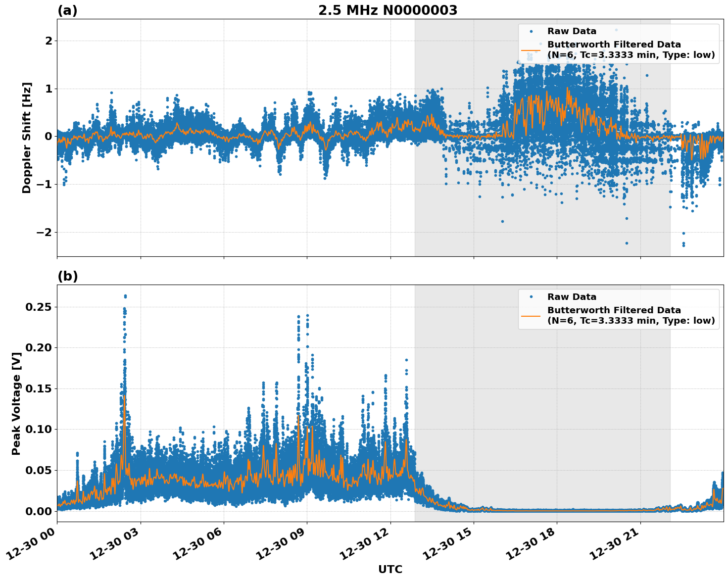Click the blue Raw Data marker in panel (b) legend

(x=531, y=297)
